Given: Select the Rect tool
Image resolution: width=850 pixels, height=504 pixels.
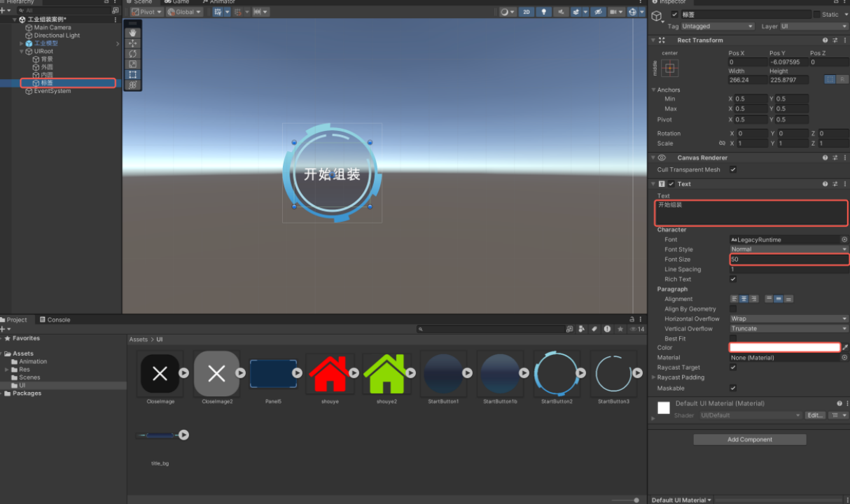Looking at the screenshot, I should [x=133, y=75].
